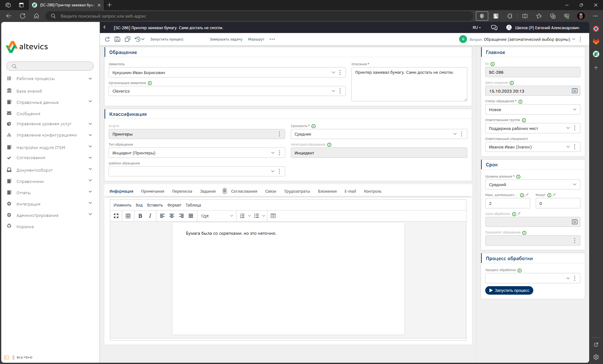Click the user avatar icon for Шилов
603x364 pixels.
coord(509,28)
